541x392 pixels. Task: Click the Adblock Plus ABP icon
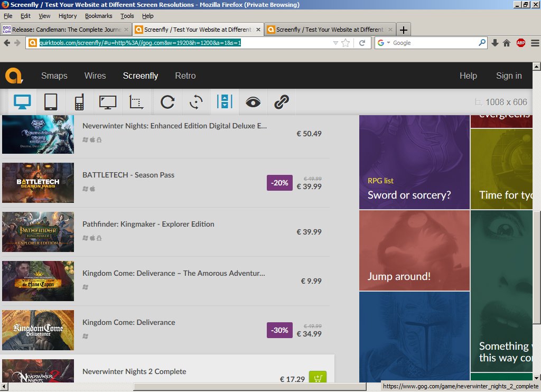tap(521, 43)
